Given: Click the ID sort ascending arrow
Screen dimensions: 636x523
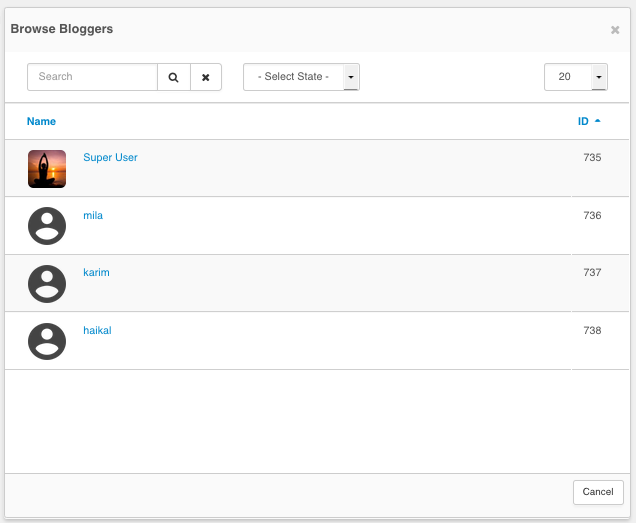Looking at the screenshot, I should click(597, 121).
